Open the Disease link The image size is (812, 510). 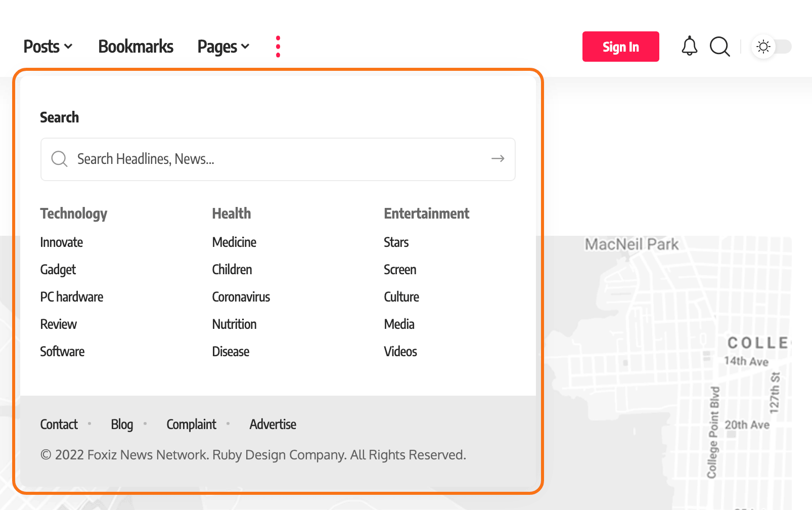pyautogui.click(x=231, y=352)
